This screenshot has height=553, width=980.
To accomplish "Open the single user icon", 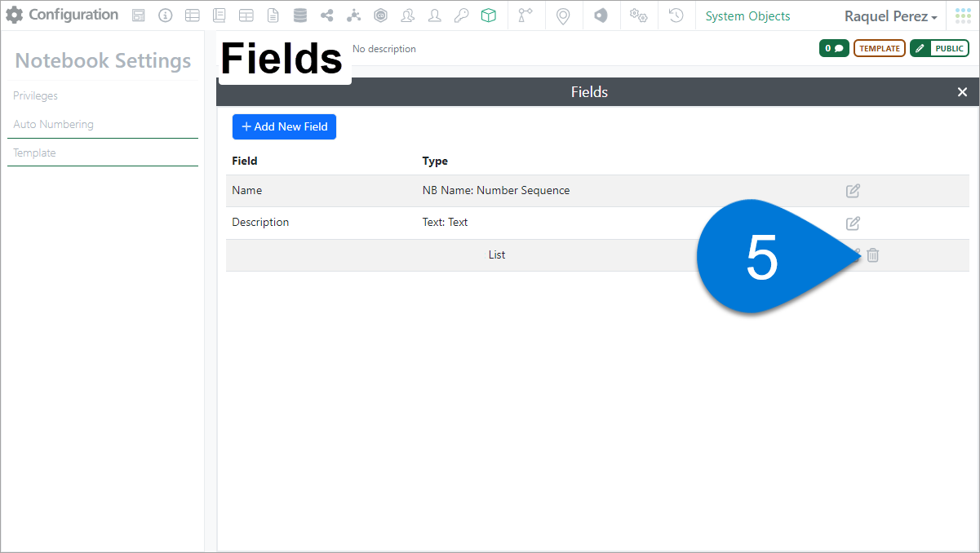I will click(435, 15).
